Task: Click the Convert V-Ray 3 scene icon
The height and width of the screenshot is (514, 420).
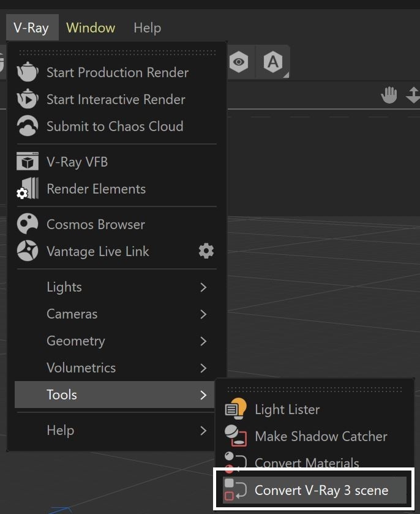Action: click(x=236, y=490)
